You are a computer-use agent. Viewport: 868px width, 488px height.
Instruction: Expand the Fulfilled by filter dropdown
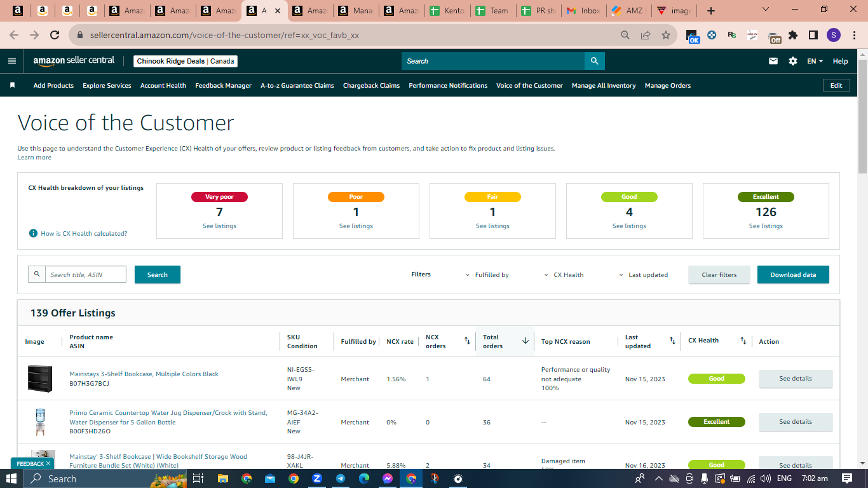(x=487, y=274)
